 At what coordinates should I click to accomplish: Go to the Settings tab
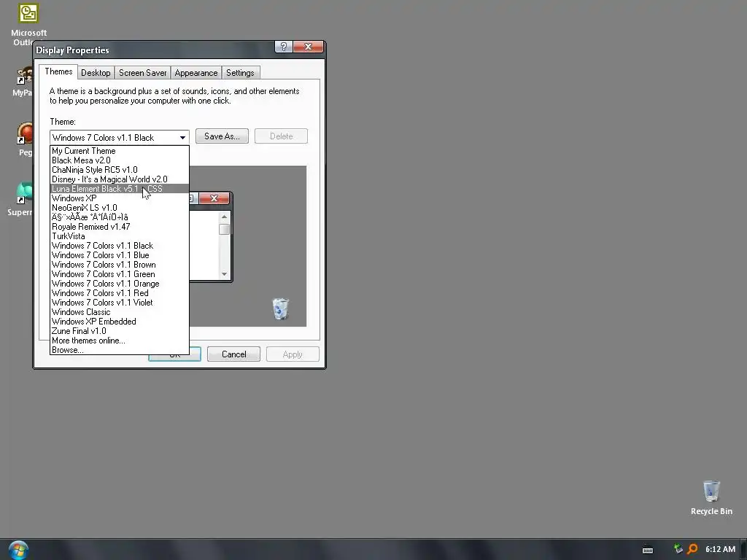tap(240, 73)
